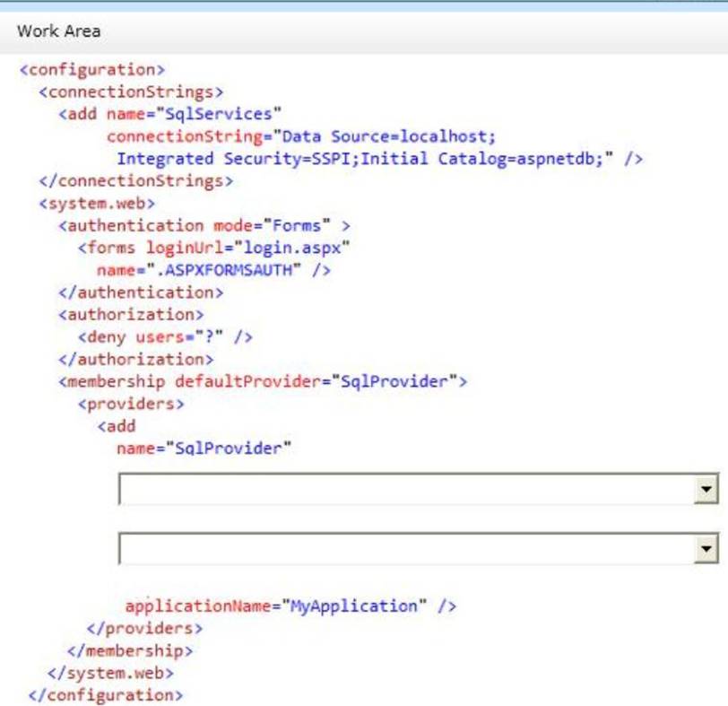Click the membership defaultProvider="SqlProvider" line
This screenshot has height=706, width=728.
(x=263, y=381)
